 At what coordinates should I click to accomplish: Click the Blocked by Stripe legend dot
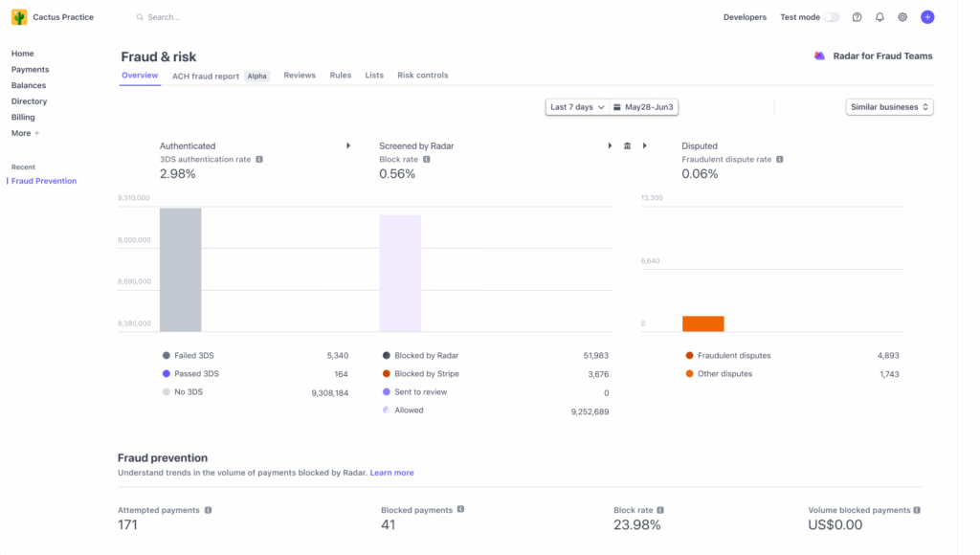(387, 374)
